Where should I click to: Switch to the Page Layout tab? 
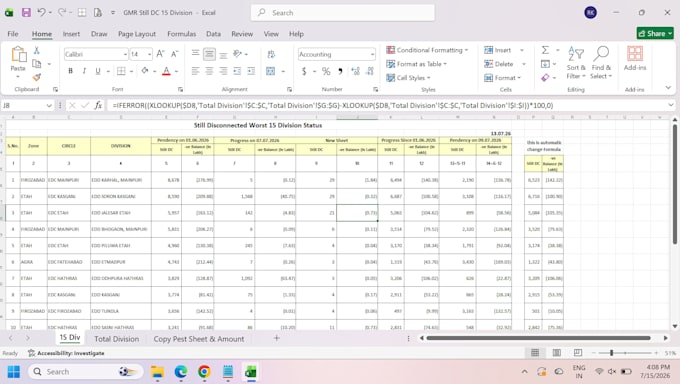click(x=137, y=34)
